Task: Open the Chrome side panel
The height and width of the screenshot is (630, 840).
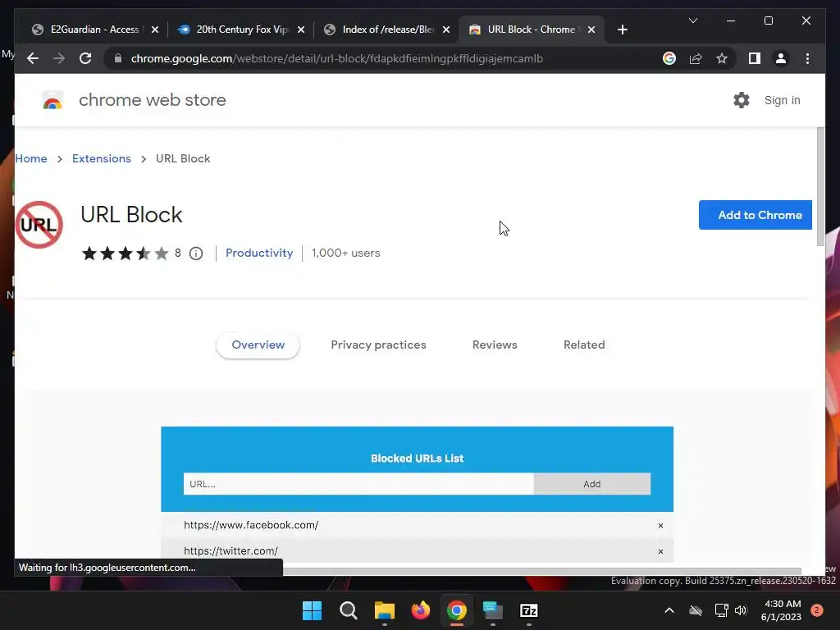Action: [755, 58]
